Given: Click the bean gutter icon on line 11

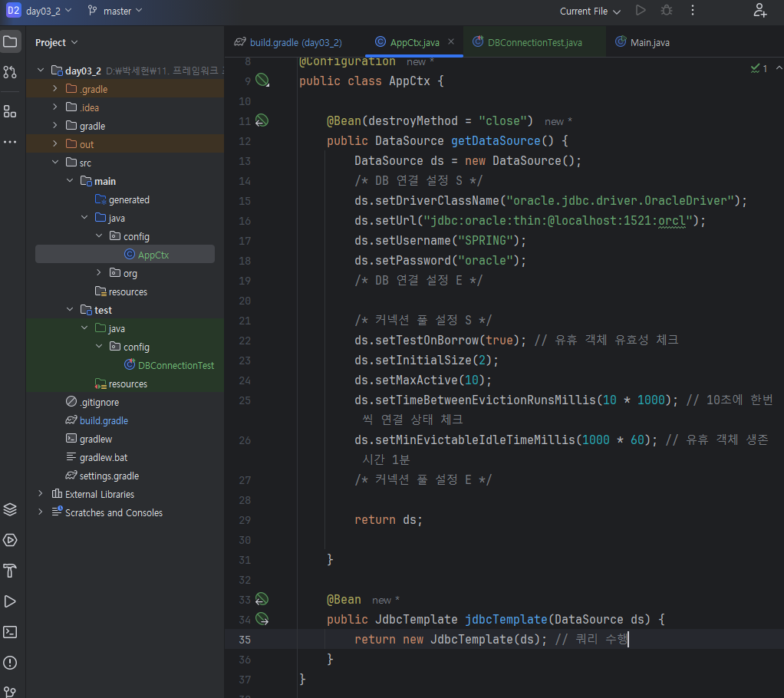Looking at the screenshot, I should click(x=262, y=120).
